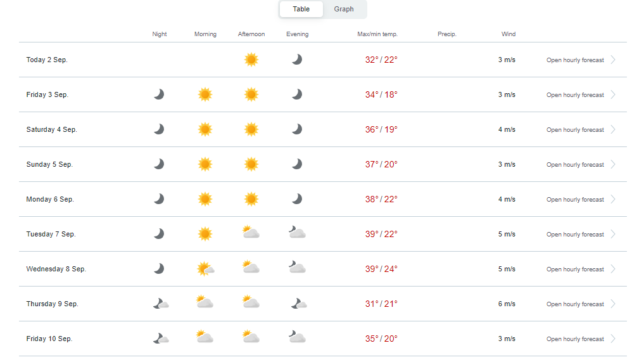Switch to the Graph view

point(344,9)
